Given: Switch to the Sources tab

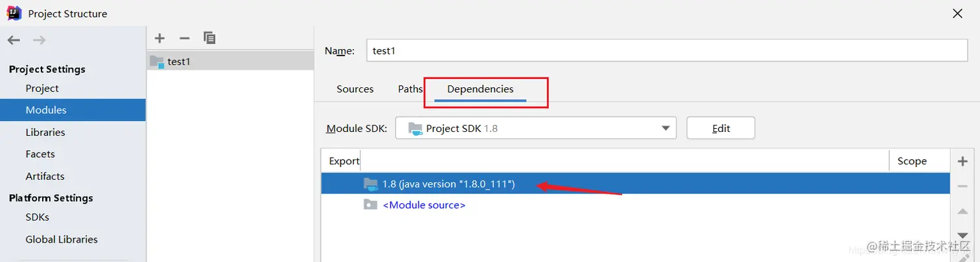Looking at the screenshot, I should pyautogui.click(x=355, y=89).
